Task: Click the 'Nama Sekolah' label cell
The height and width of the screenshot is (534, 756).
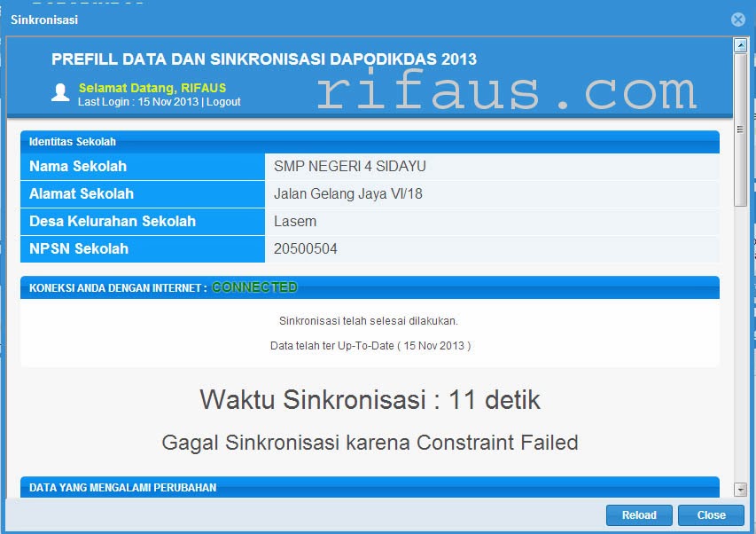Action: [x=143, y=167]
